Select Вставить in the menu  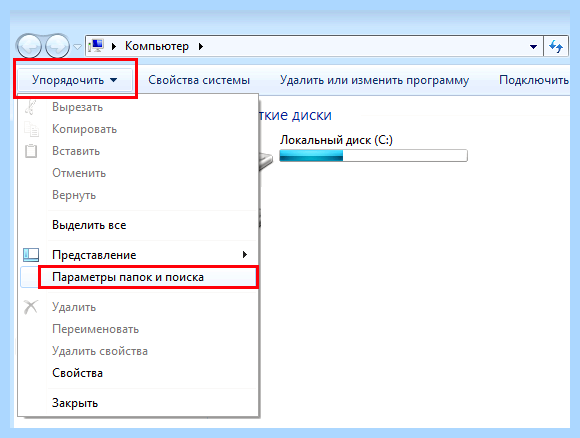139,151
